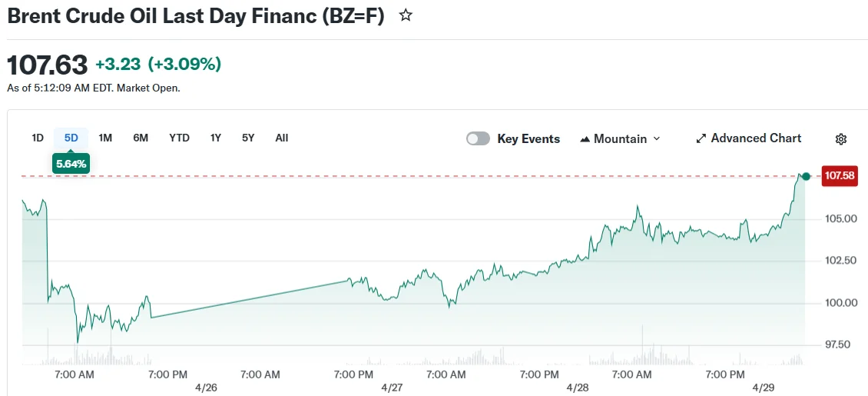Open chart settings gear icon
The width and height of the screenshot is (868, 396).
pyautogui.click(x=840, y=139)
